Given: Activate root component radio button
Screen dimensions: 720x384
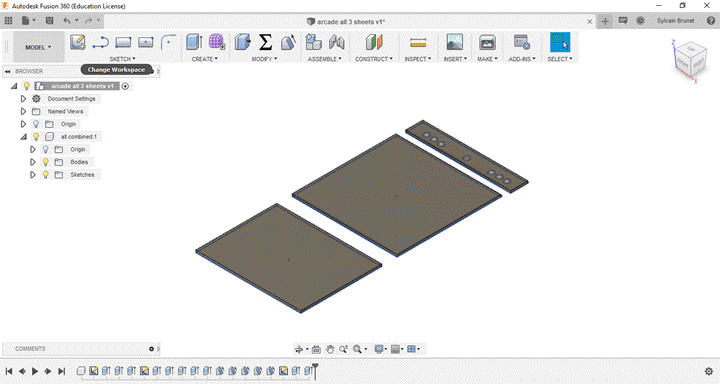Looking at the screenshot, I should coord(125,86).
